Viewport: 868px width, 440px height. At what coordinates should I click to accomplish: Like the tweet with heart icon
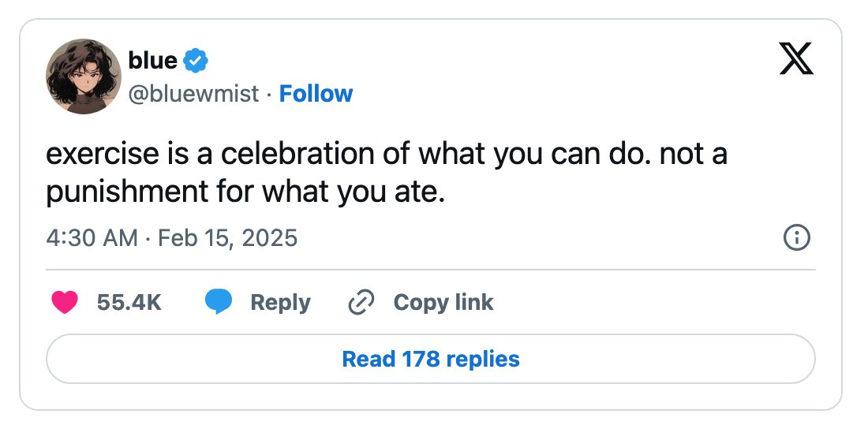tap(65, 302)
